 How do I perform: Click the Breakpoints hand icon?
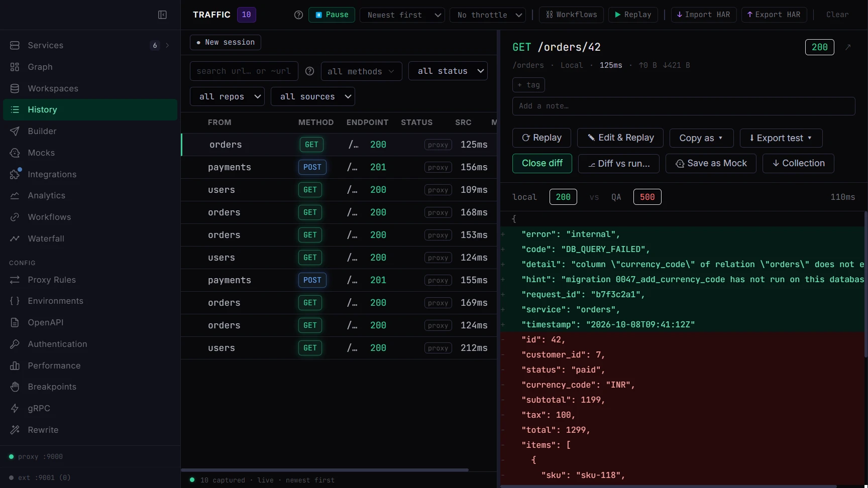pyautogui.click(x=15, y=387)
